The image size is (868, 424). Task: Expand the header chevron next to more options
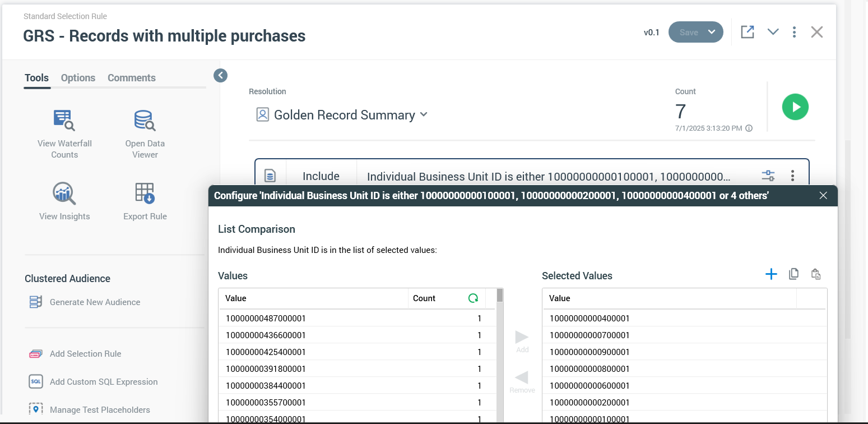pyautogui.click(x=773, y=32)
